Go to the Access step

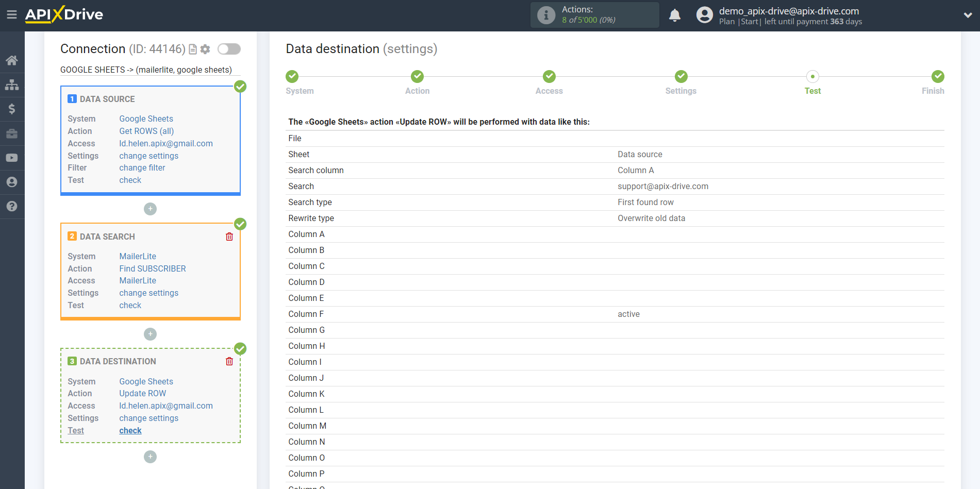549,76
